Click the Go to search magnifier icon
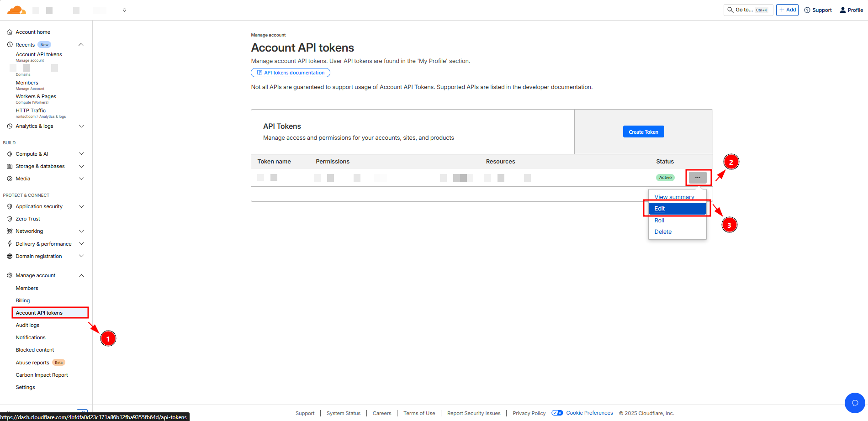 tap(730, 10)
